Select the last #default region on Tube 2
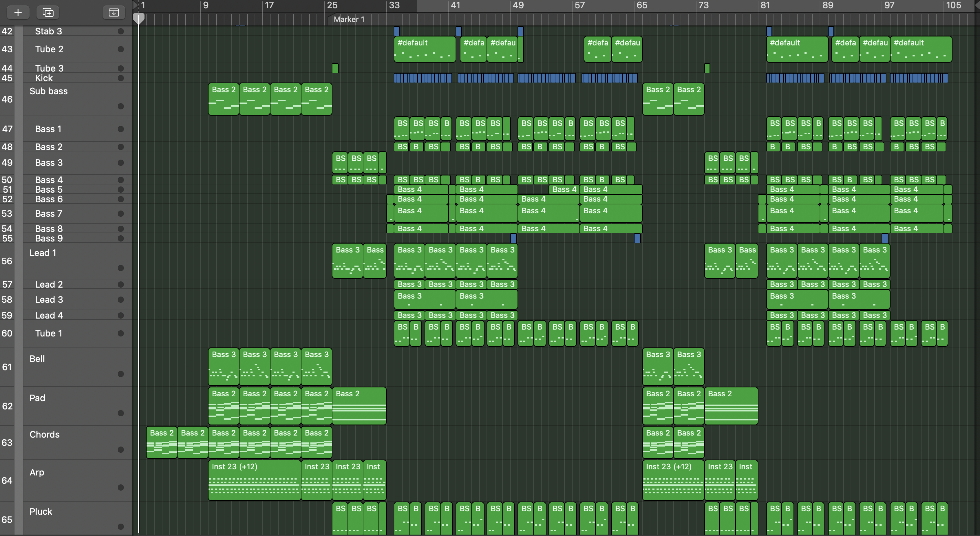Viewport: 980px width, 536px height. pos(921,49)
